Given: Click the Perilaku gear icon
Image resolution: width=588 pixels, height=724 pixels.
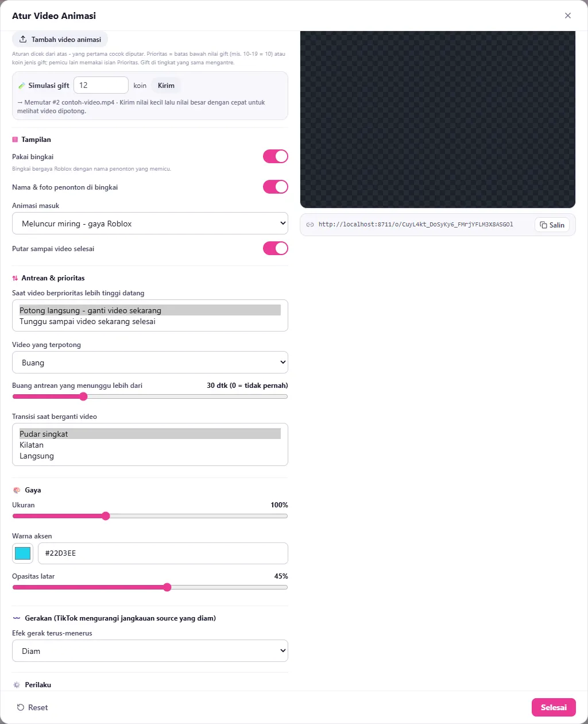Looking at the screenshot, I should pos(17,685).
